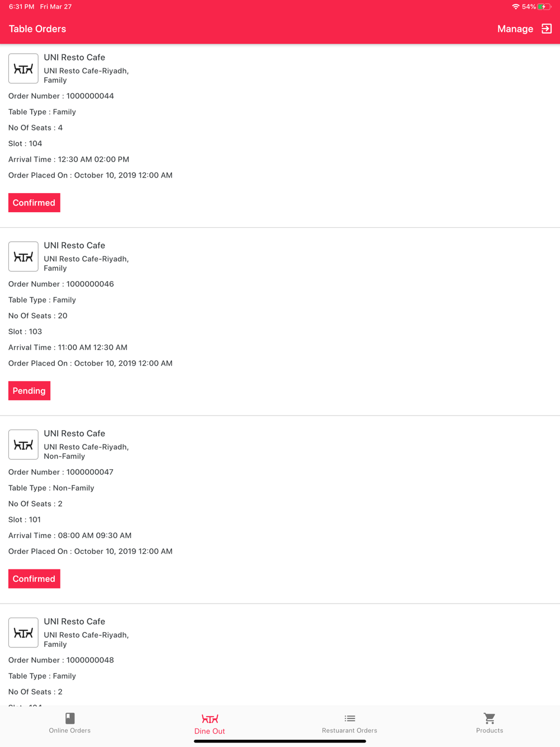Viewport: 560px width, 747px height.
Task: Tap the battery indicator in status bar
Action: point(544,7)
